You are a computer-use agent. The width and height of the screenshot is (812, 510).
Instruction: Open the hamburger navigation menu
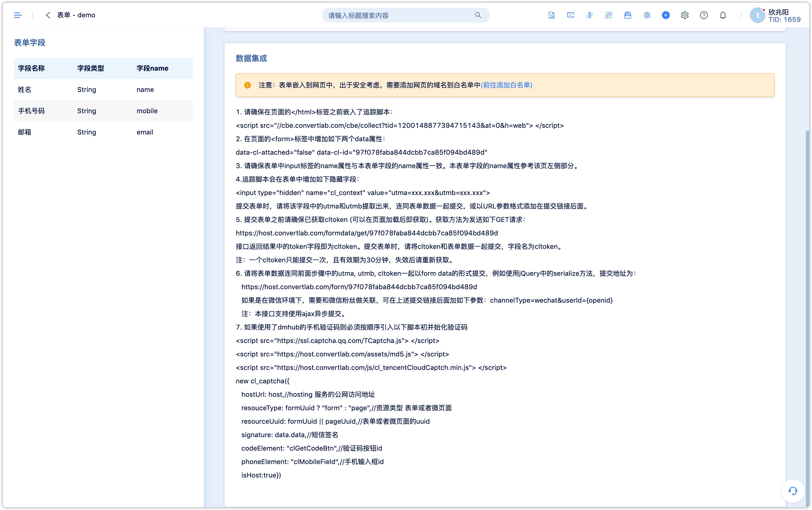18,15
